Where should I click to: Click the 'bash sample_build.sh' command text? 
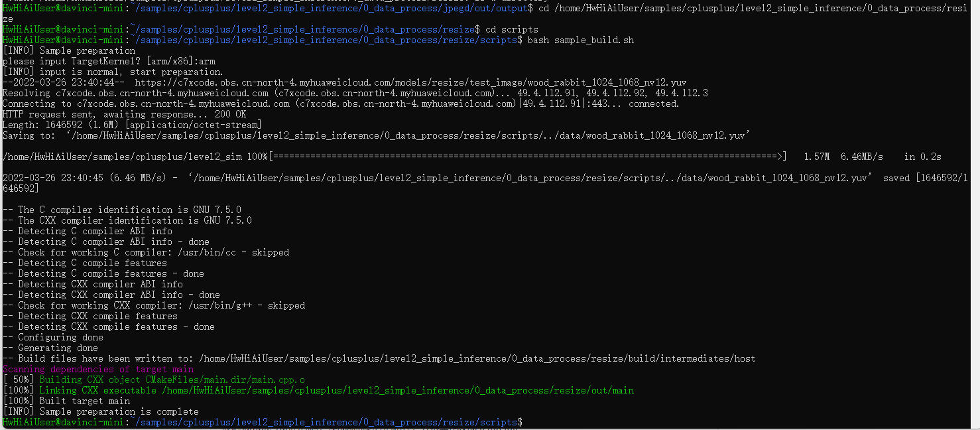pos(580,40)
